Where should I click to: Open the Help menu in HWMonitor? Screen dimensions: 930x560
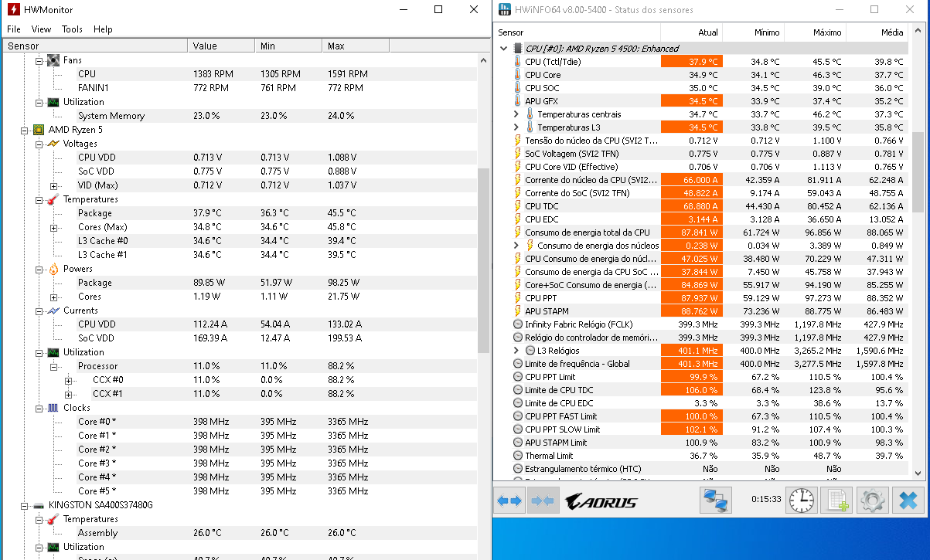(103, 29)
